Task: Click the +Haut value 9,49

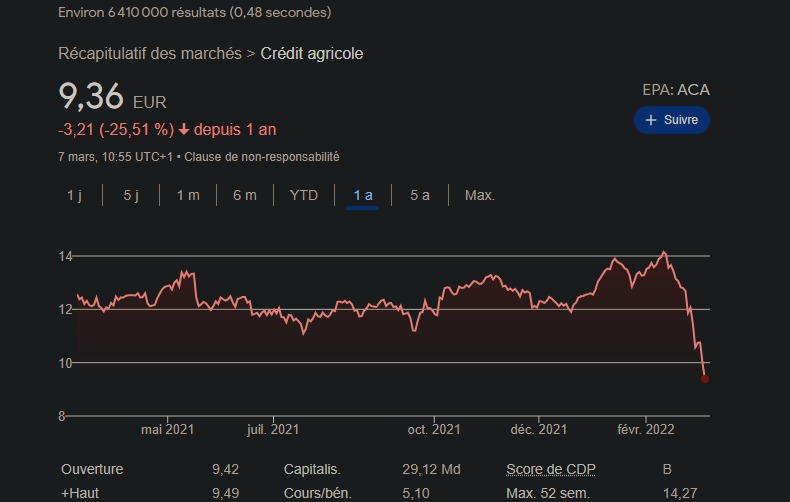Action: tap(225, 492)
